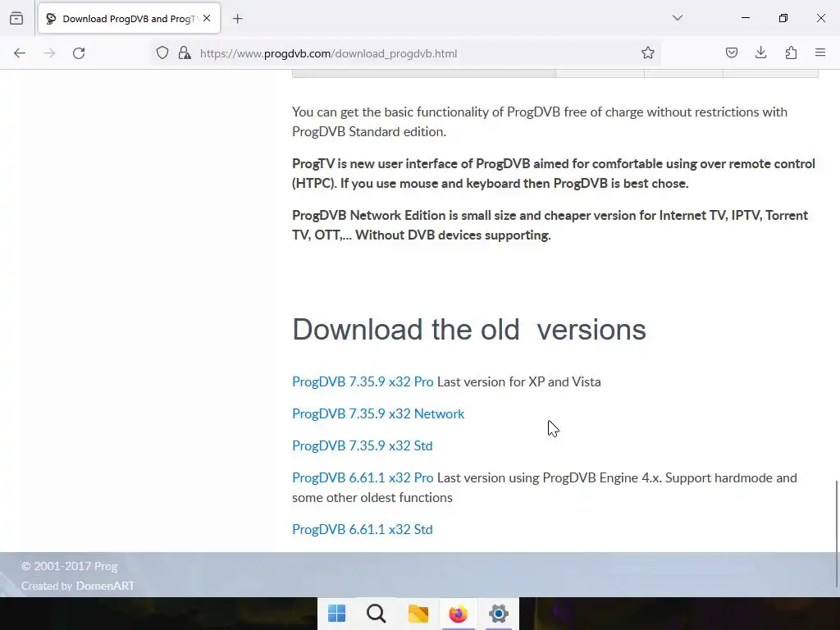Click the Firefox taskbar icon
Viewport: 840px width, 630px height.
[x=458, y=614]
